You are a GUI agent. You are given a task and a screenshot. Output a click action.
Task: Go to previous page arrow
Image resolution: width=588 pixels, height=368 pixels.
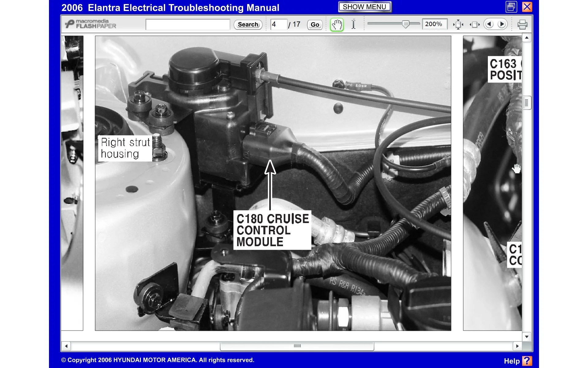(489, 24)
